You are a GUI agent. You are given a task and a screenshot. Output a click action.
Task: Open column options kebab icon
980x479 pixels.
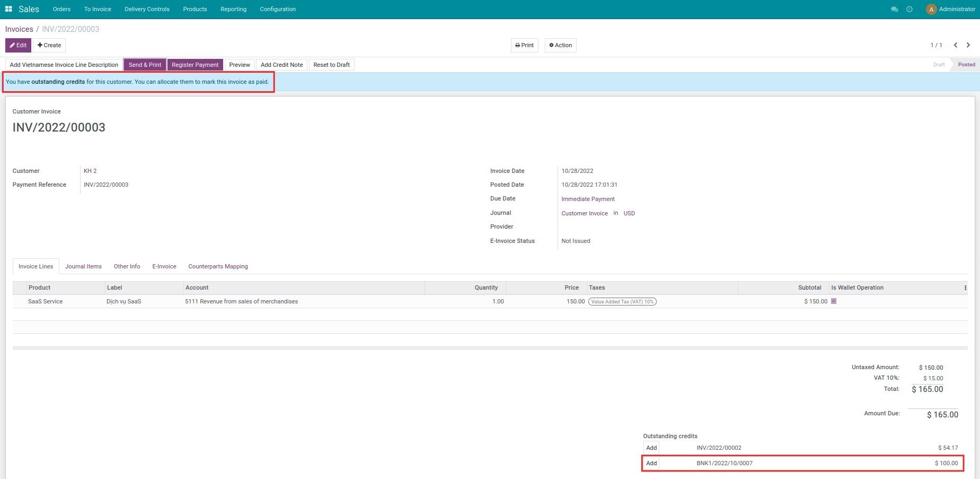click(965, 288)
